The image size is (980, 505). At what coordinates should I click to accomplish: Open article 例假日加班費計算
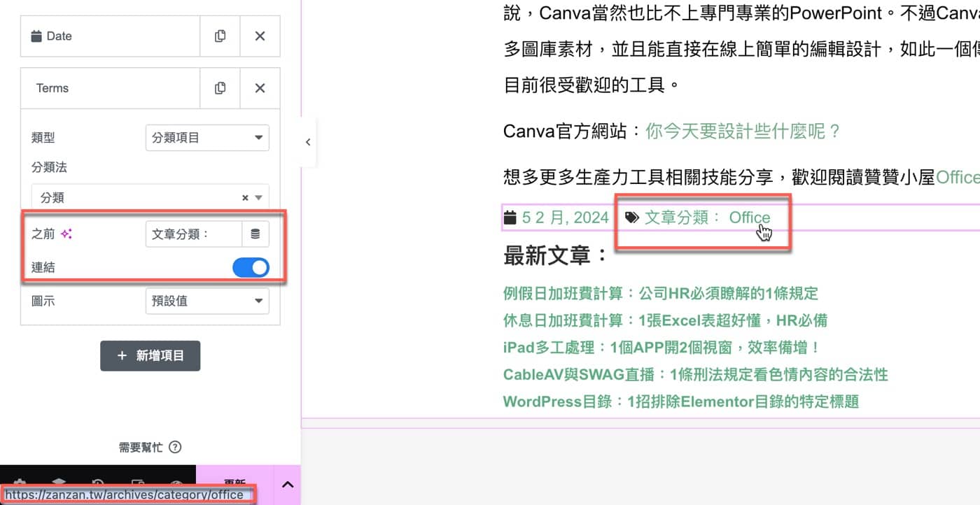(x=661, y=293)
